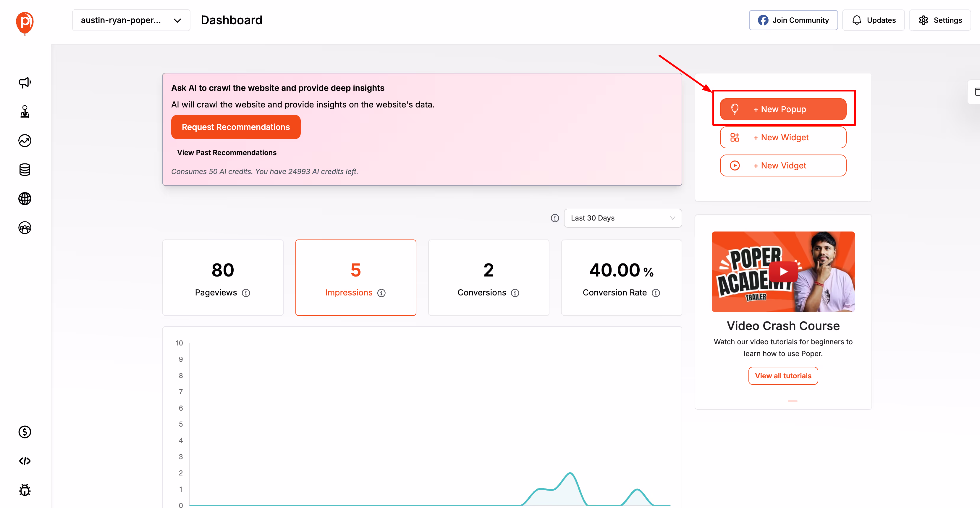
Task: Open the audience people icon in sidebar
Action: coord(24,228)
